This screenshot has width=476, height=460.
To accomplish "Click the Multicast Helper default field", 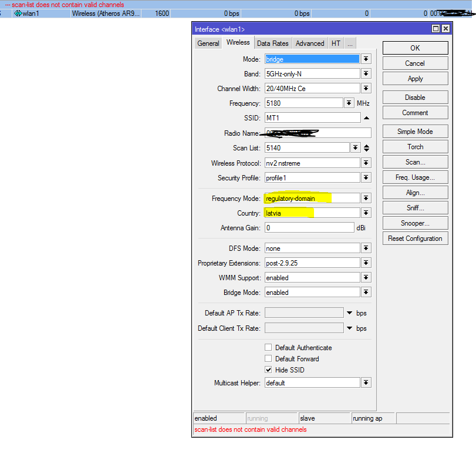I will pyautogui.click(x=312, y=382).
